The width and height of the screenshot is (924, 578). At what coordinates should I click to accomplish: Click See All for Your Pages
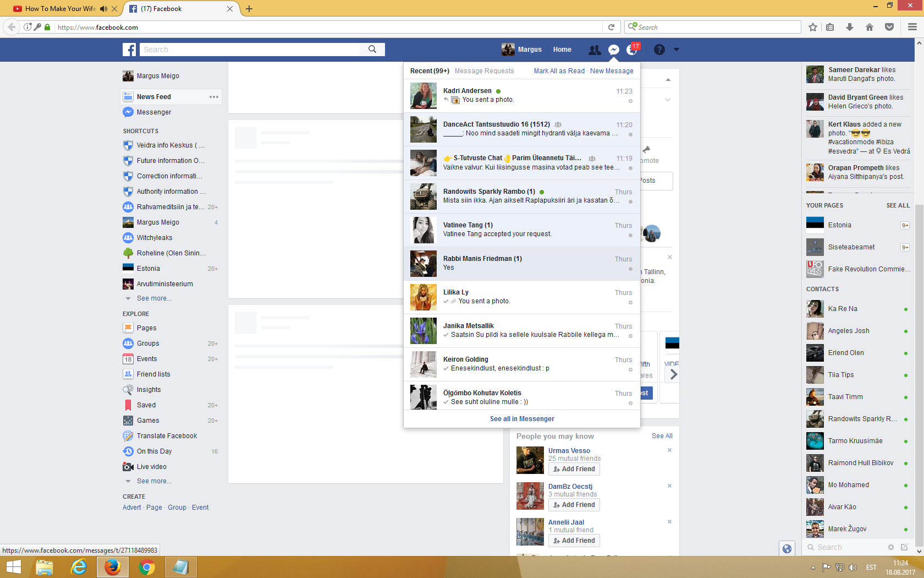(x=898, y=205)
